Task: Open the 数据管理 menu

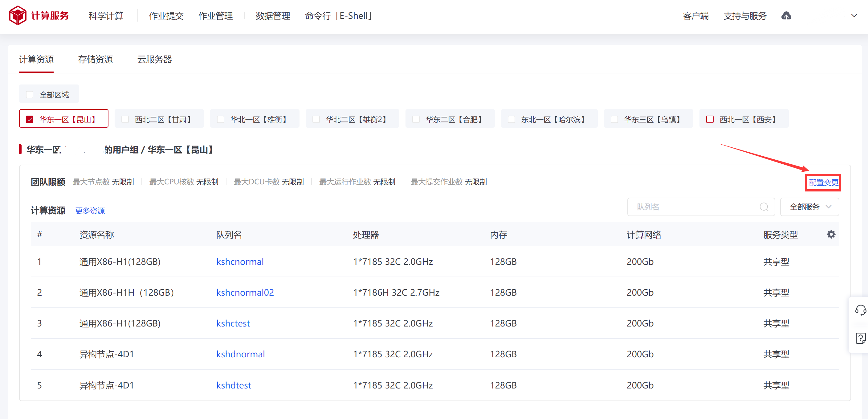Action: click(x=273, y=15)
